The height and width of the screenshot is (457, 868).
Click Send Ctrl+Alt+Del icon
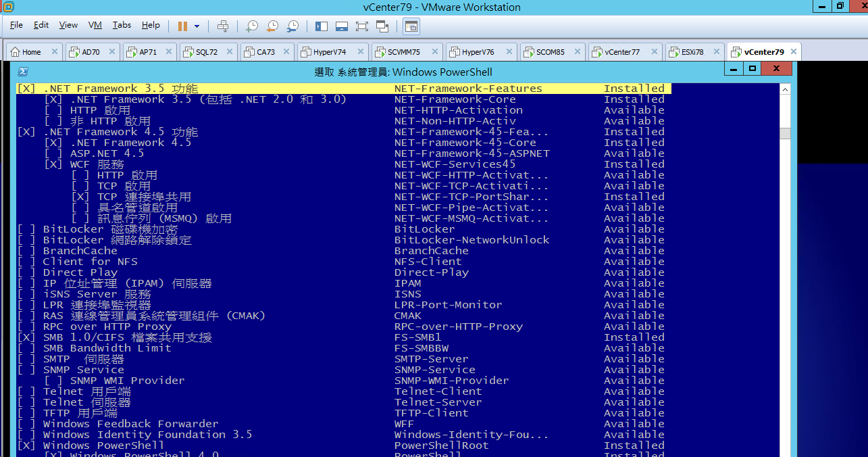pos(223,26)
